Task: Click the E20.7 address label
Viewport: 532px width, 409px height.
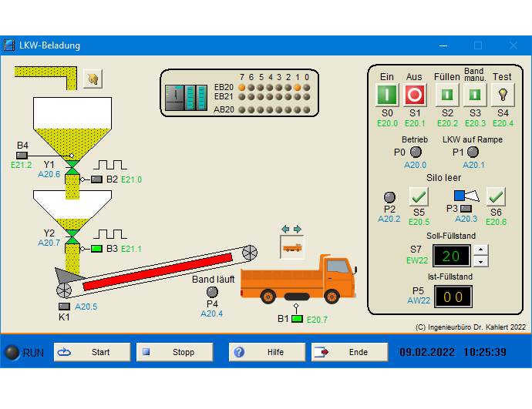Action: pos(317,320)
